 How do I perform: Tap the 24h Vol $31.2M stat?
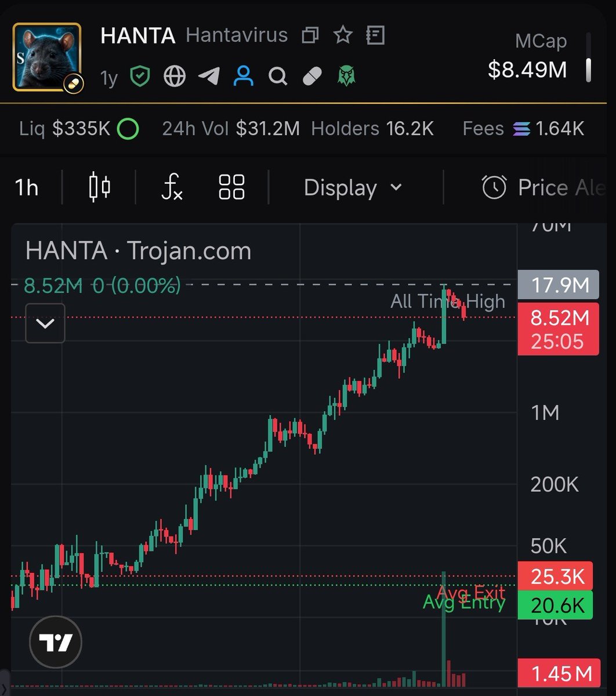[231, 129]
